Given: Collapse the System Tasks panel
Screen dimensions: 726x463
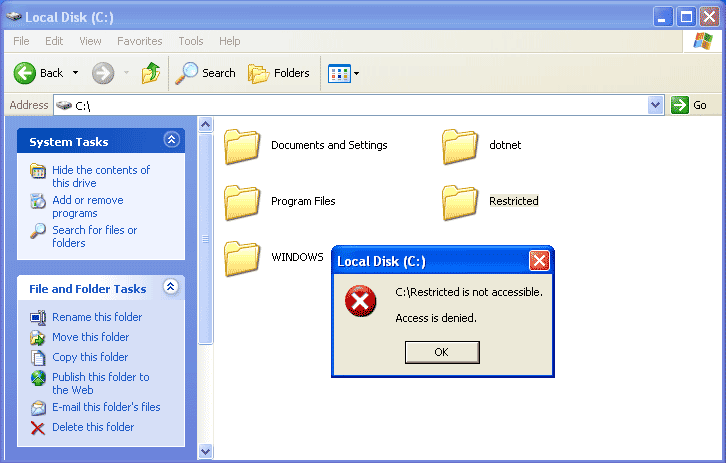Looking at the screenshot, I should click(171, 139).
